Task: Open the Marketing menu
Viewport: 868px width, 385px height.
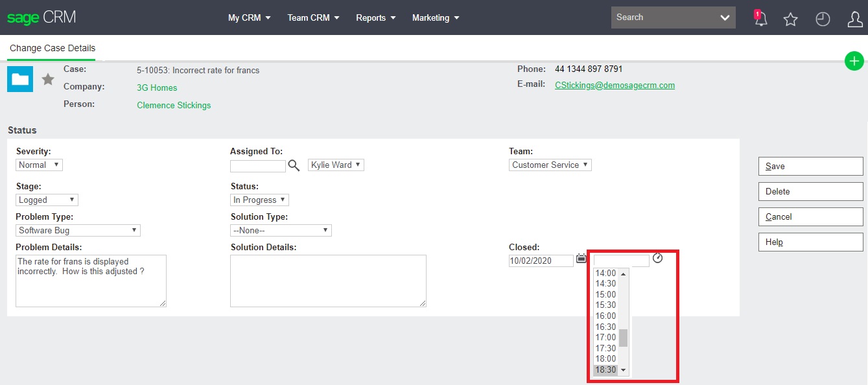Action: (436, 17)
